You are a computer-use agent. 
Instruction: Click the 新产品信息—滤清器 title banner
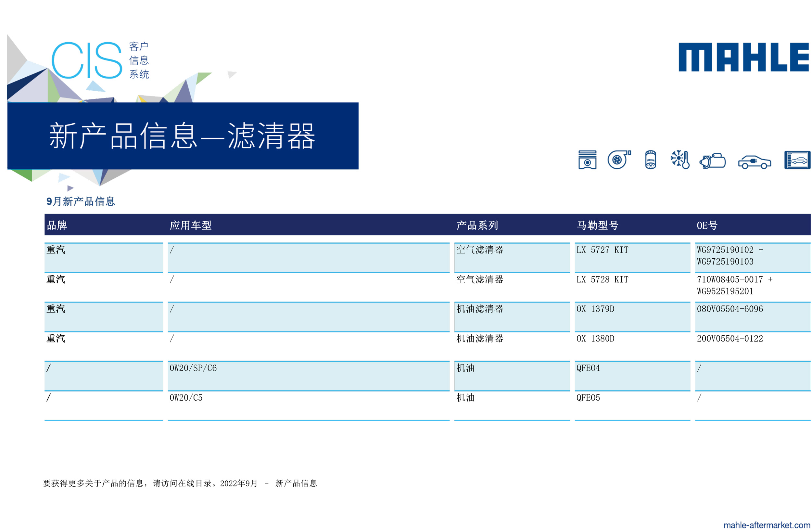pyautogui.click(x=183, y=136)
